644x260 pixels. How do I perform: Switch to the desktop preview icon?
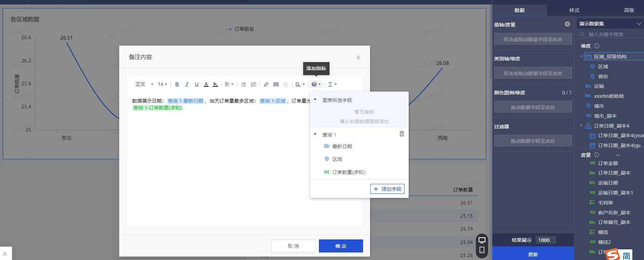click(482, 240)
